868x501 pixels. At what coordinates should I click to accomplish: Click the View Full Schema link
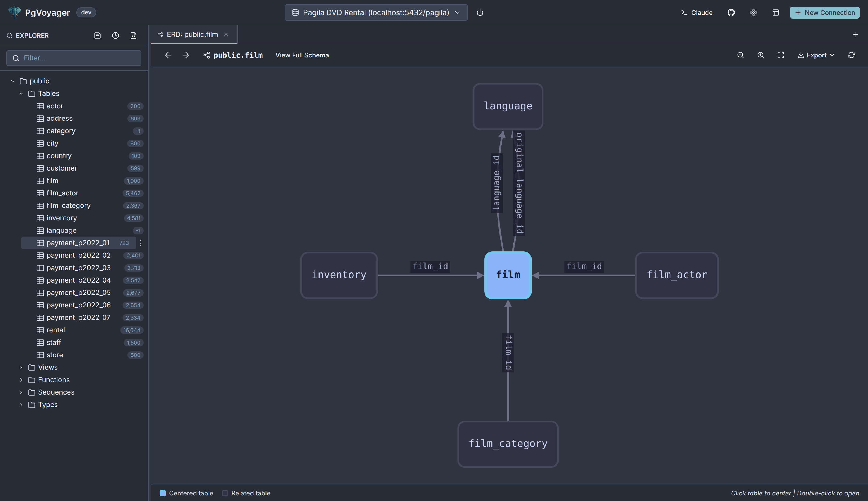[302, 55]
